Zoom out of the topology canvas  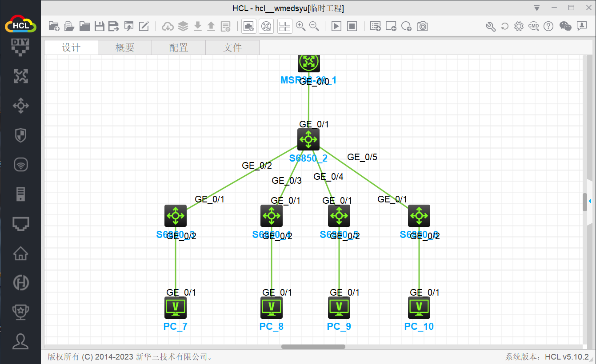coord(314,26)
